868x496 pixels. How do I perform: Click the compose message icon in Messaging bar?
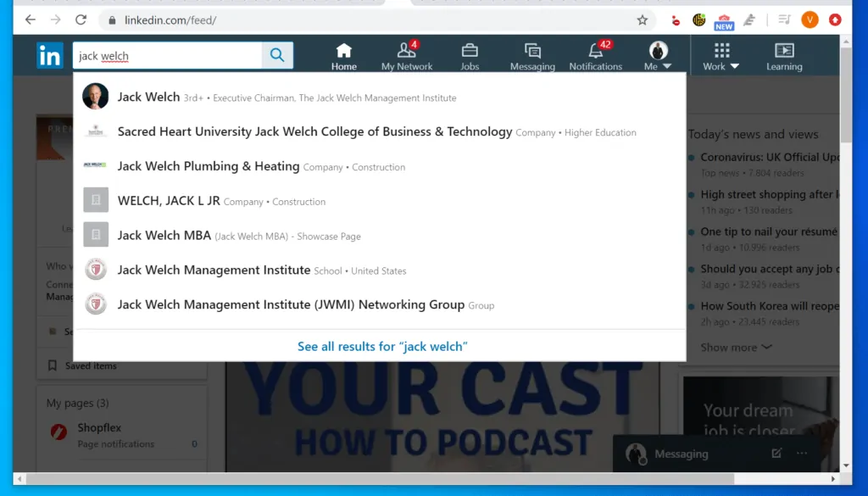point(776,454)
